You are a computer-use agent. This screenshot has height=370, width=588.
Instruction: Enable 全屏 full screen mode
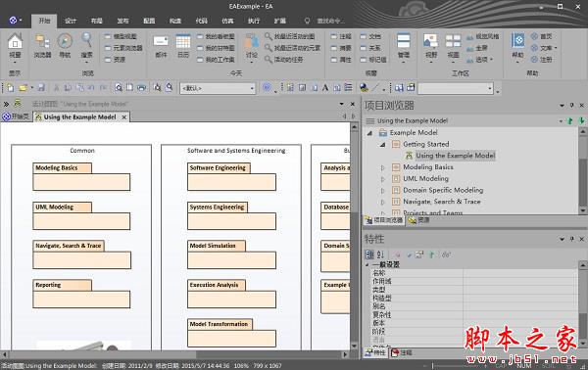click(477, 48)
